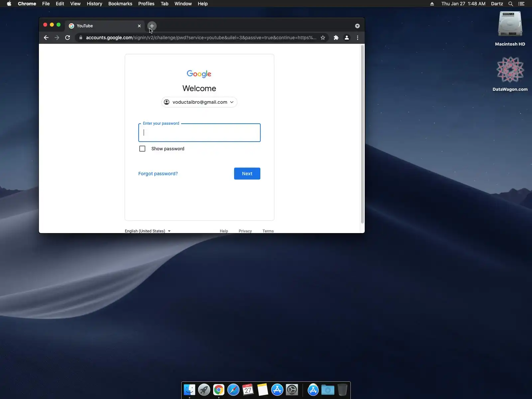This screenshot has width=532, height=399.
Task: Open Finder from the dock
Action: pyautogui.click(x=190, y=390)
